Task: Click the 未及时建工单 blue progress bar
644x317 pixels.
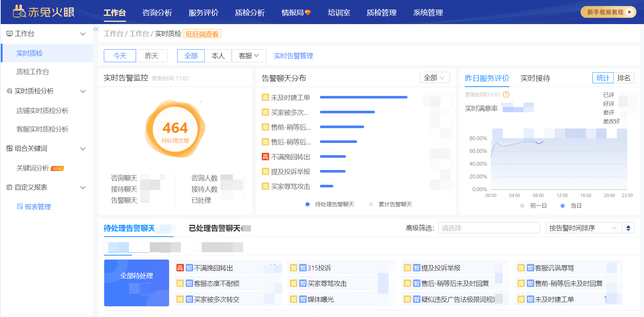Action: (x=363, y=97)
